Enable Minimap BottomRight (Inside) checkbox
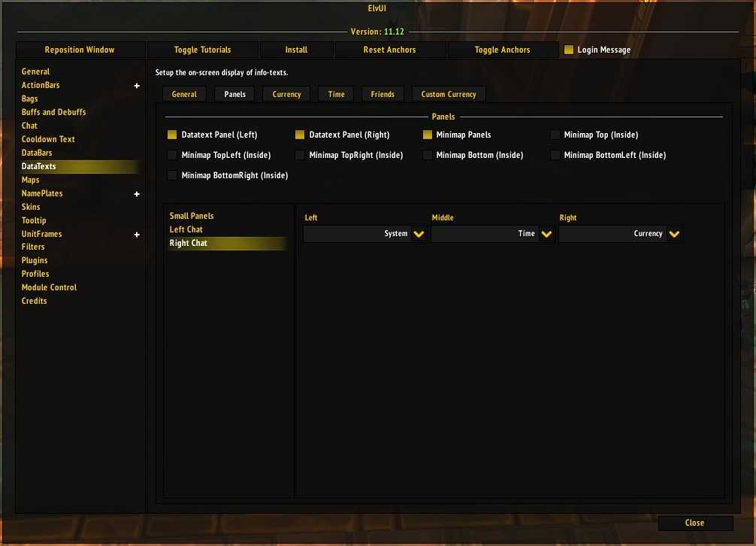 pyautogui.click(x=171, y=175)
